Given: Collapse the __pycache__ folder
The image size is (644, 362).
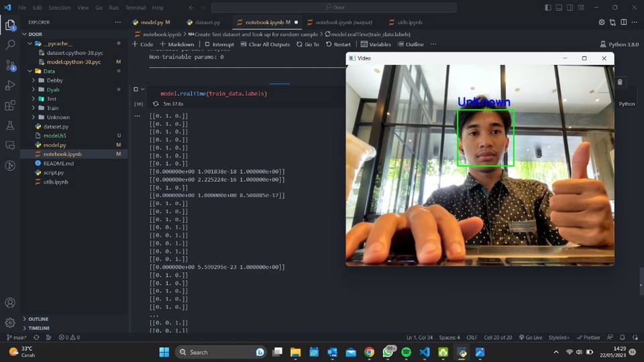Looking at the screenshot, I should [x=30, y=44].
